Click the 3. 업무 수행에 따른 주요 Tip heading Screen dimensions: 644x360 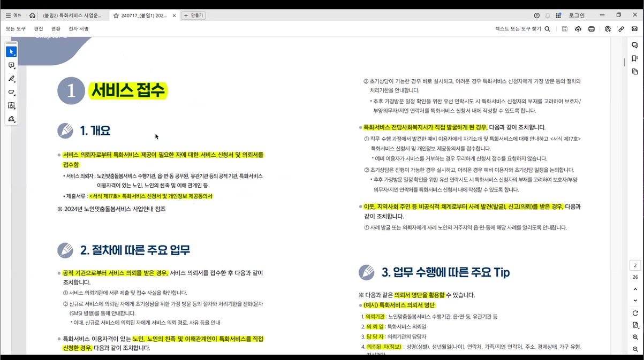point(445,272)
